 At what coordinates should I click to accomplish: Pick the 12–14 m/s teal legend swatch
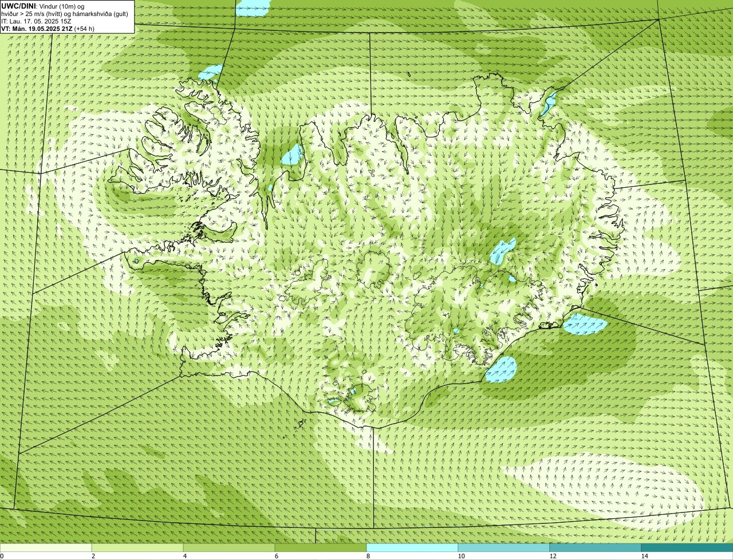[596, 547]
